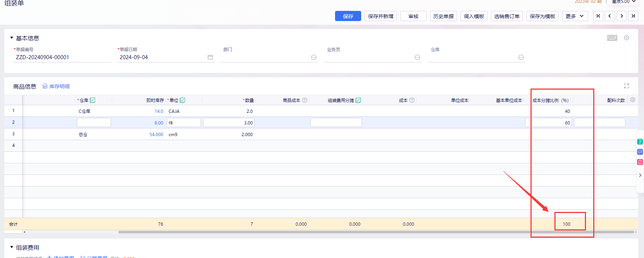
Task: Expand product table to fullscreen
Action: tap(626, 86)
